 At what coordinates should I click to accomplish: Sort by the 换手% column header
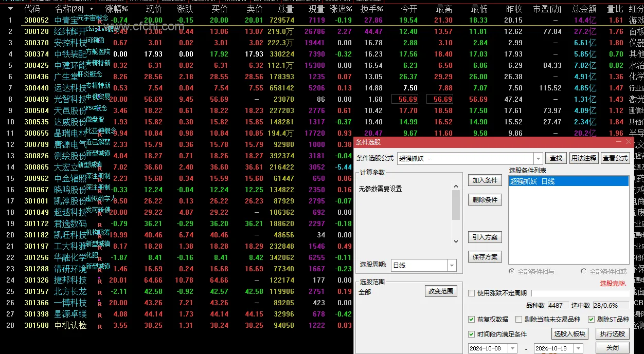tap(371, 9)
